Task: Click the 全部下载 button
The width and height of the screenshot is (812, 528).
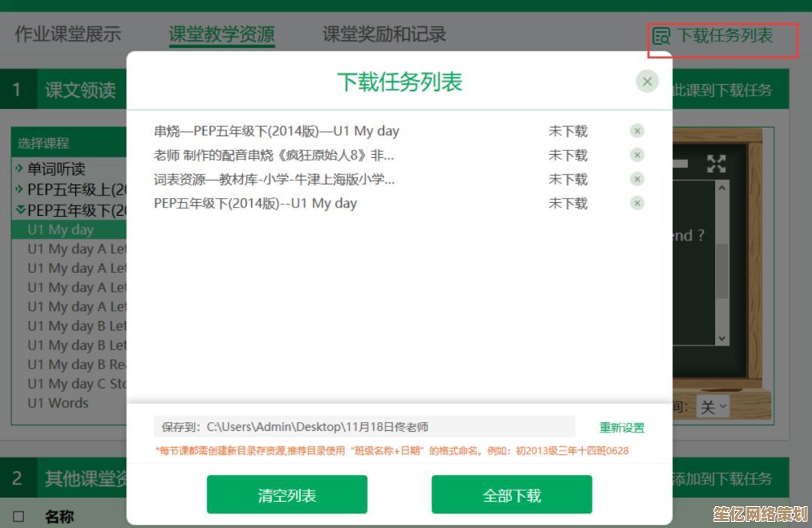Action: click(x=512, y=495)
